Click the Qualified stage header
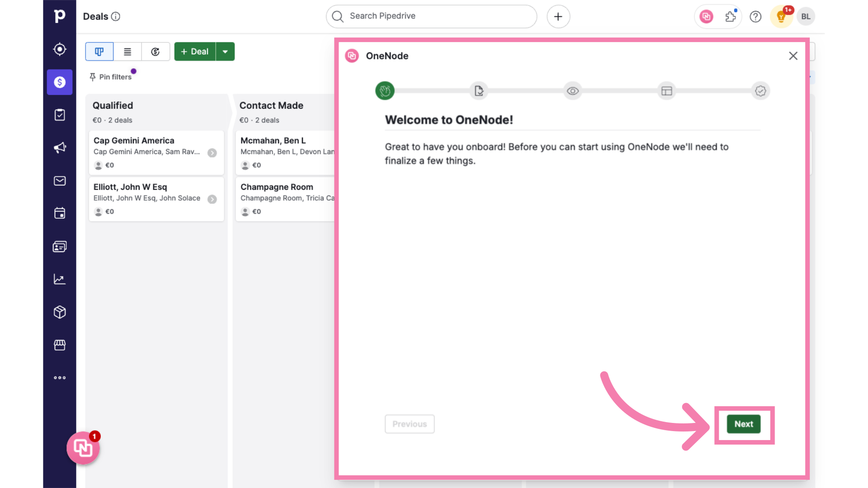Screen dimensions: 868x488 click(156, 112)
